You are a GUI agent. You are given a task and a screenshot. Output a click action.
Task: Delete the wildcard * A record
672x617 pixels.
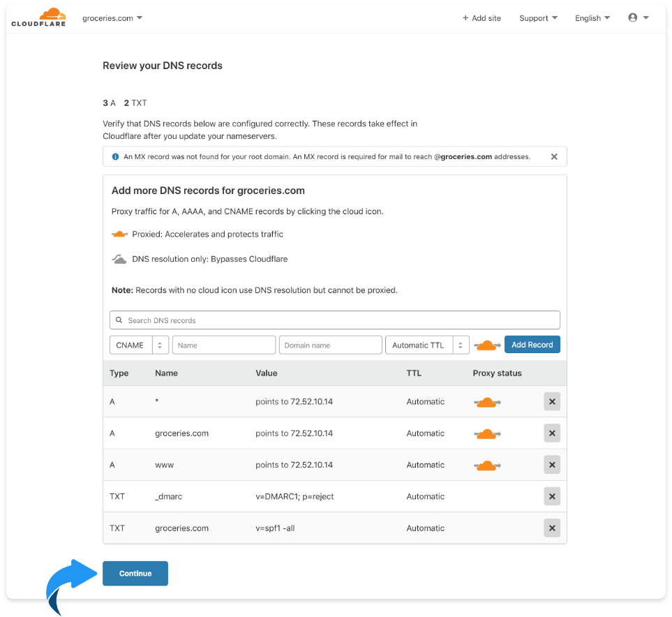552,401
